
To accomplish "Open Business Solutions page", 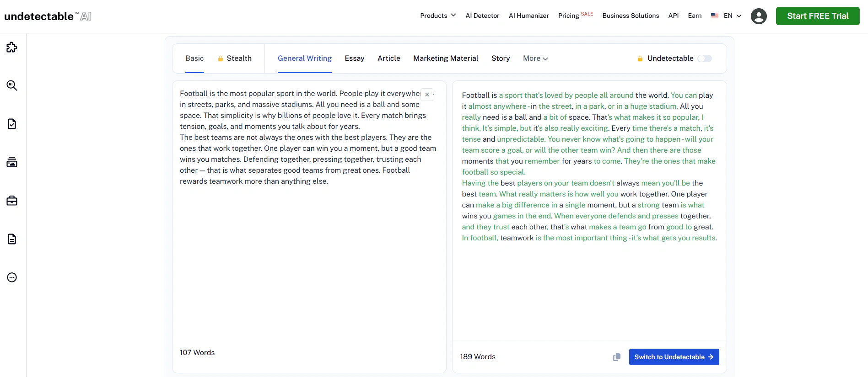I will point(631,16).
